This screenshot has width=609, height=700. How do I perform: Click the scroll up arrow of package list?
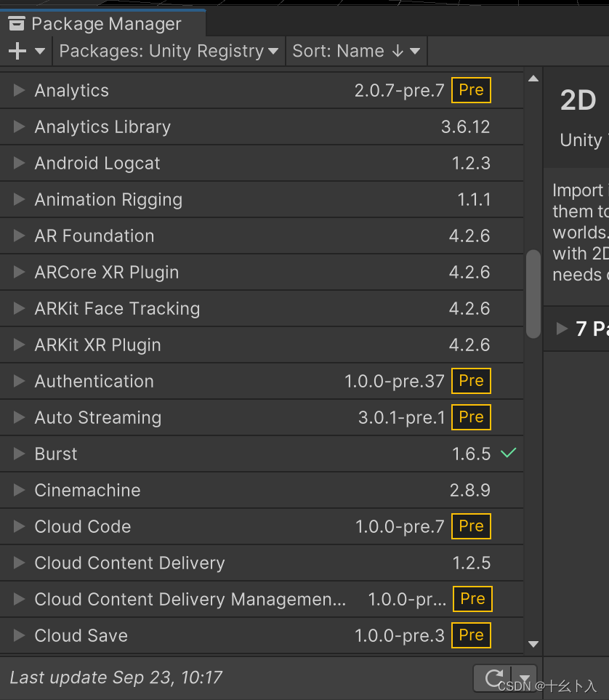pos(533,79)
